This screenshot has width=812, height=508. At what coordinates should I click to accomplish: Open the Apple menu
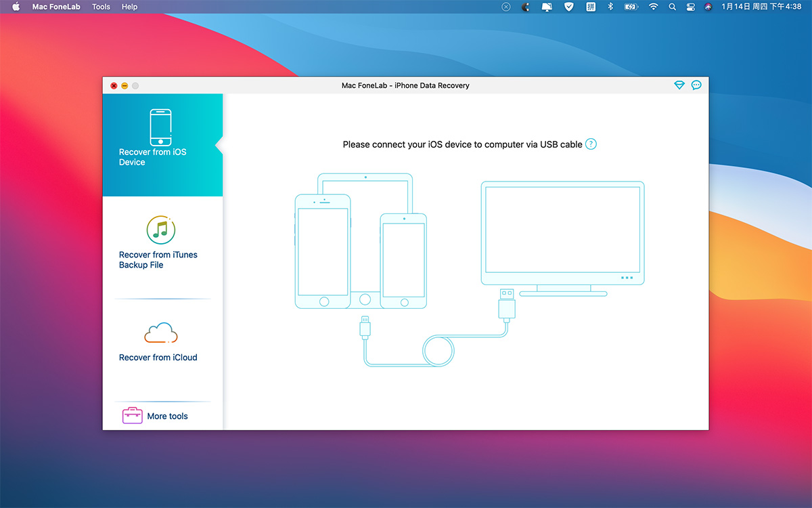click(16, 7)
